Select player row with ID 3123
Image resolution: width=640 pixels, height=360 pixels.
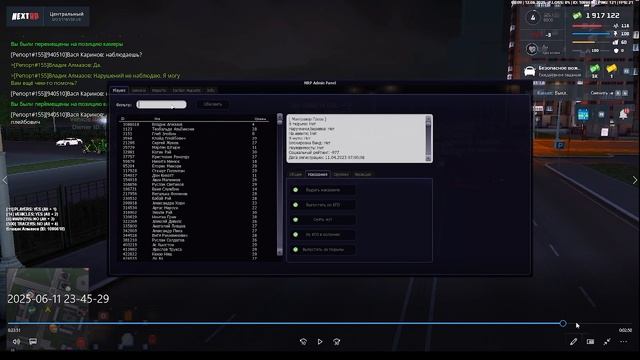coord(194,129)
